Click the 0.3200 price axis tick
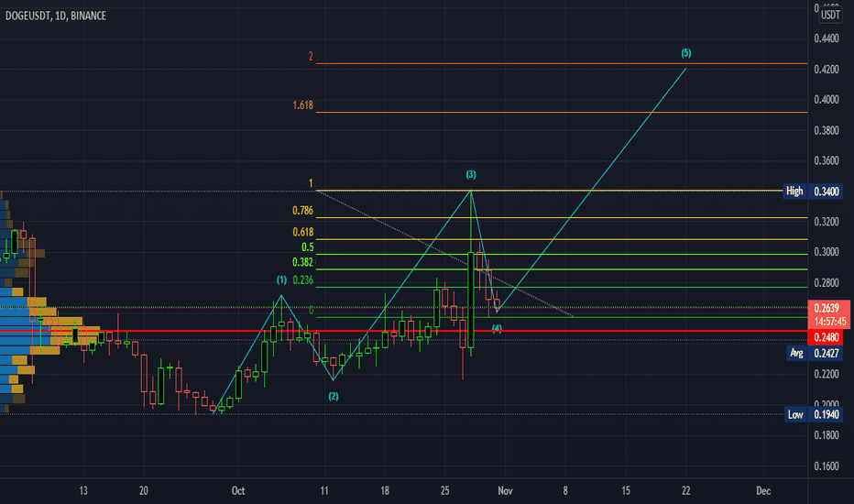This screenshot has height=504, width=854. (x=827, y=222)
